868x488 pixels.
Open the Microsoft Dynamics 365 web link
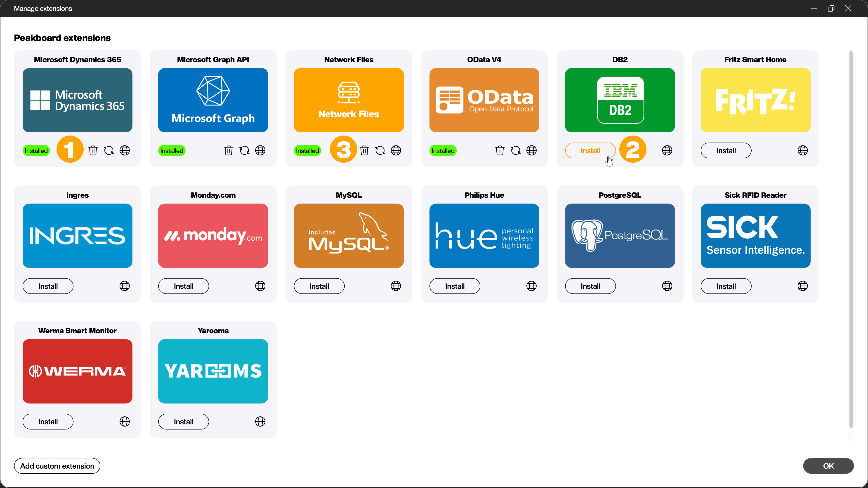click(x=125, y=150)
